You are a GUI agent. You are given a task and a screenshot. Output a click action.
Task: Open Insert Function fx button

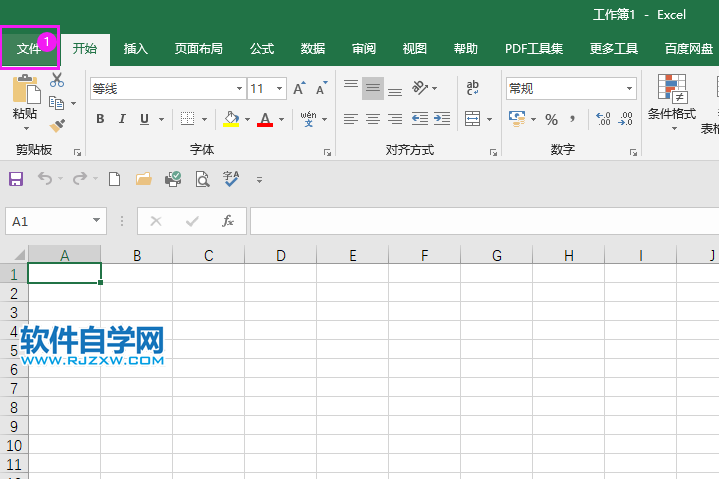tap(227, 221)
